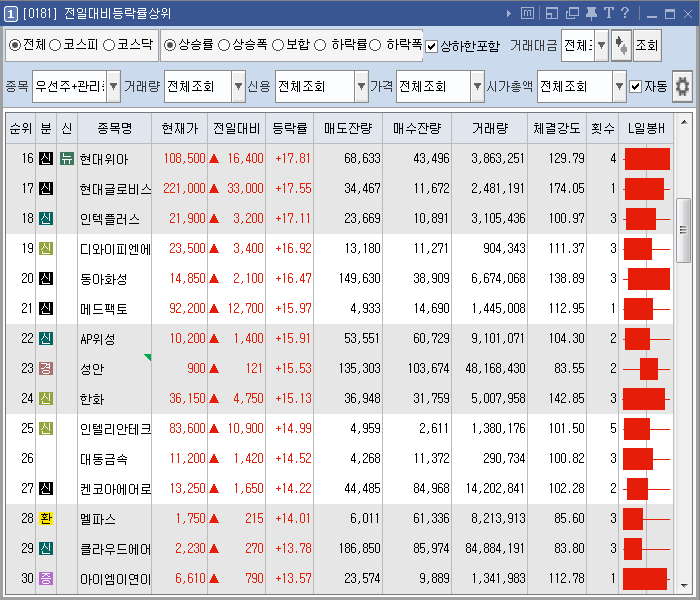
Task: Select the 상승폭 radio button
Action: [x=224, y=45]
